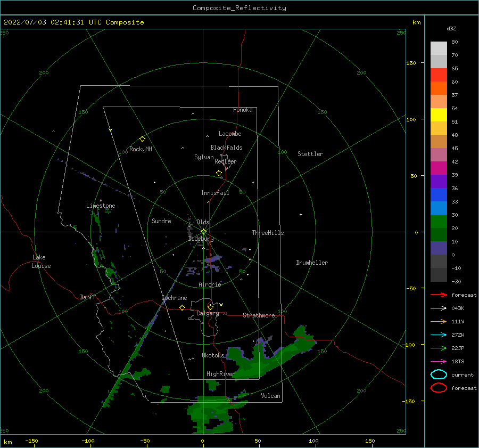The height and width of the screenshot is (448, 479).
Task: Click the Stettler city label
Action: tap(310, 154)
